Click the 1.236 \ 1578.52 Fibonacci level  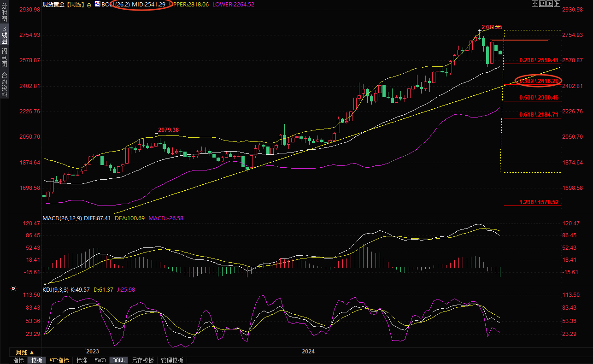click(x=539, y=202)
